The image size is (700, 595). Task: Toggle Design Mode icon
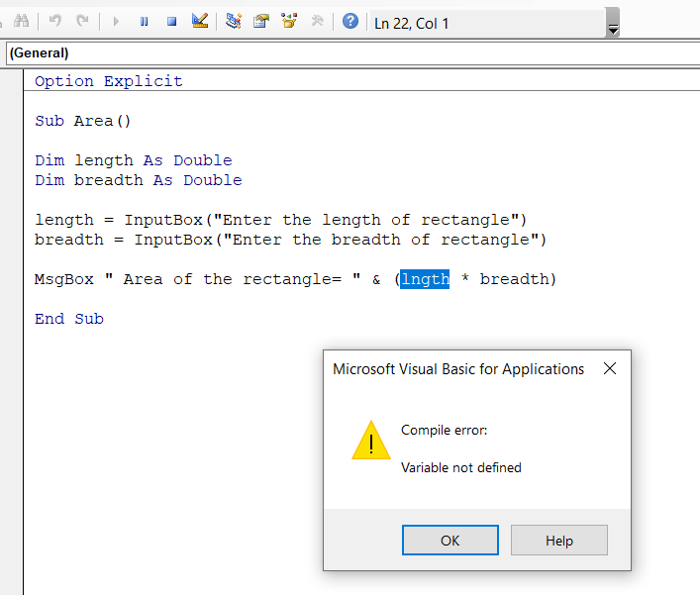click(199, 21)
